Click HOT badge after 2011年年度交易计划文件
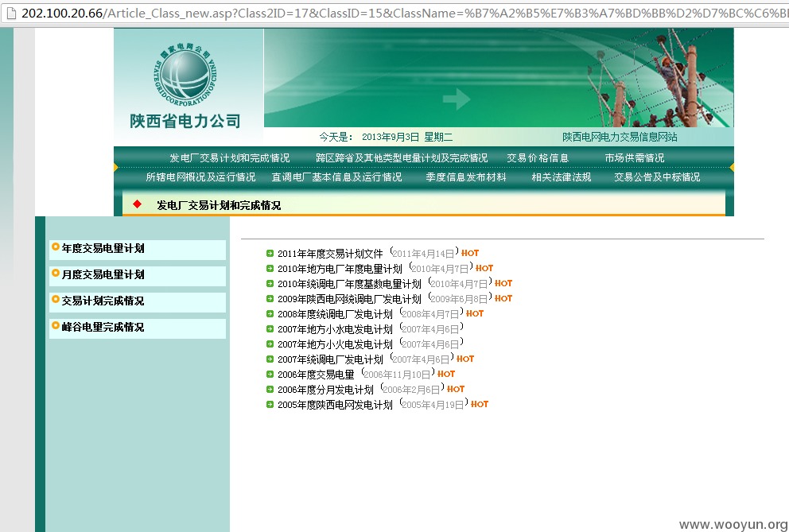This screenshot has height=532, width=789. tap(470, 253)
